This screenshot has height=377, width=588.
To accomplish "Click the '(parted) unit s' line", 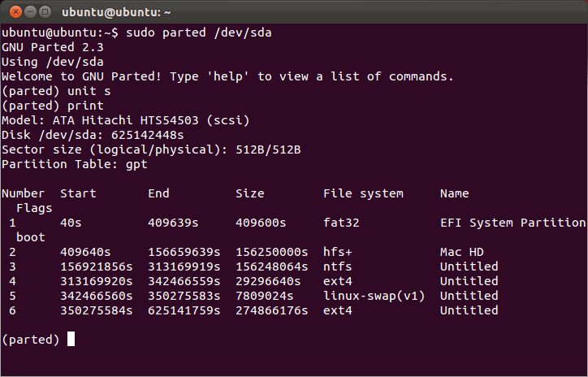I will [56, 91].
